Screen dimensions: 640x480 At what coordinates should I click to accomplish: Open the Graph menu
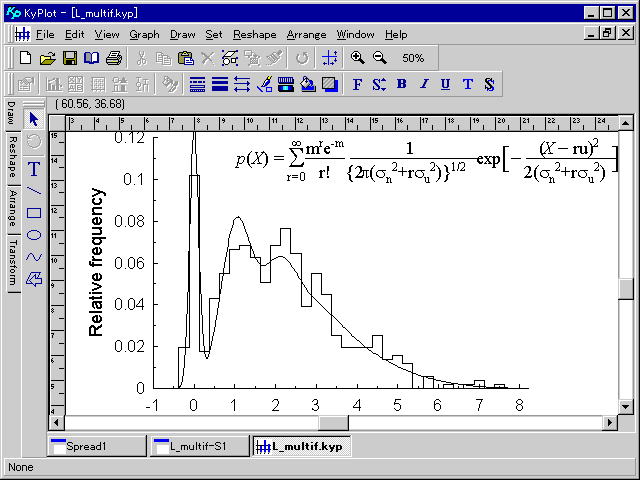pyautogui.click(x=144, y=34)
